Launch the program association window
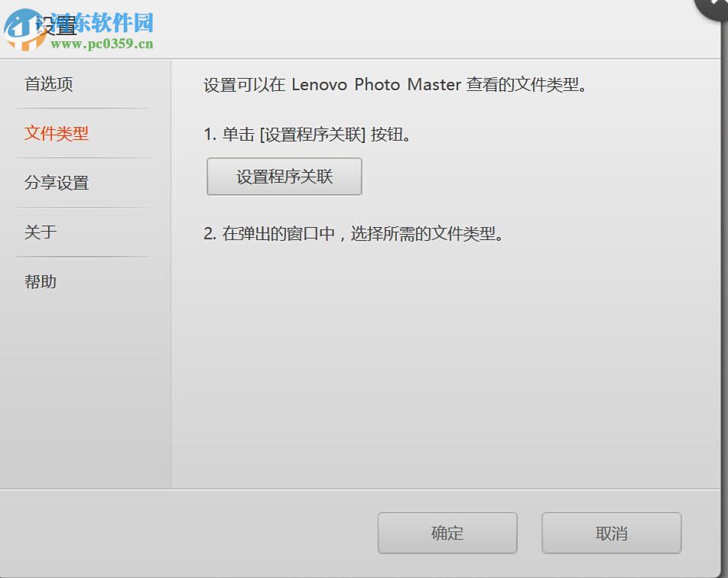The width and height of the screenshot is (728, 578). click(284, 176)
